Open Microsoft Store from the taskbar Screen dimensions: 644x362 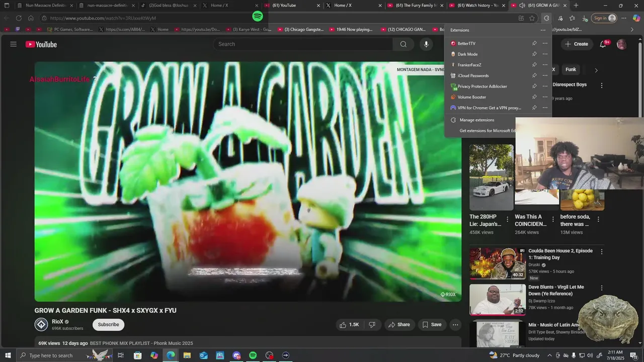coord(138,355)
